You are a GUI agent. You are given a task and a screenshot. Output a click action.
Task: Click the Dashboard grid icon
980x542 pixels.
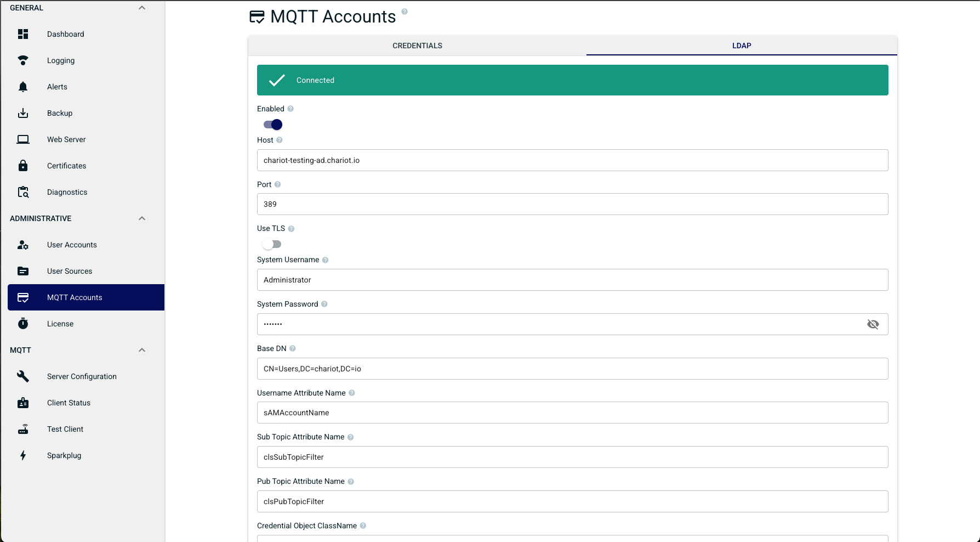point(23,34)
